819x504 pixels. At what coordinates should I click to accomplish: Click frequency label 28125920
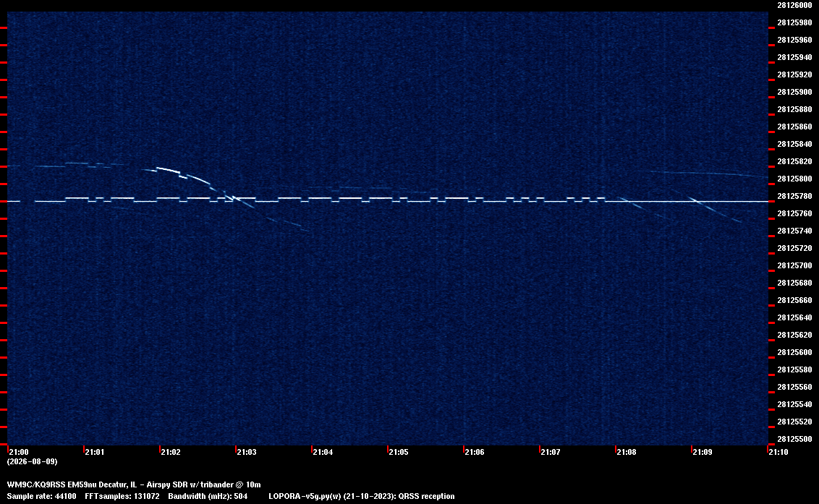794,74
